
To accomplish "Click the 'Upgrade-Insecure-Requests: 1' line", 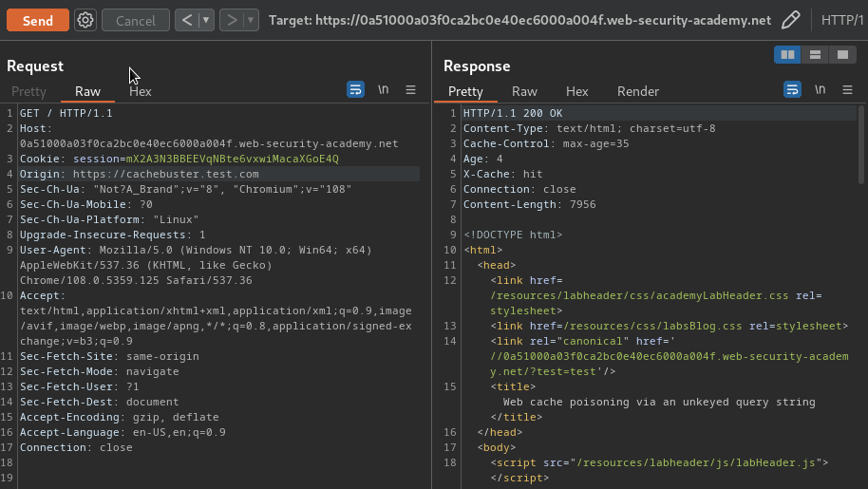I will pyautogui.click(x=112, y=235).
